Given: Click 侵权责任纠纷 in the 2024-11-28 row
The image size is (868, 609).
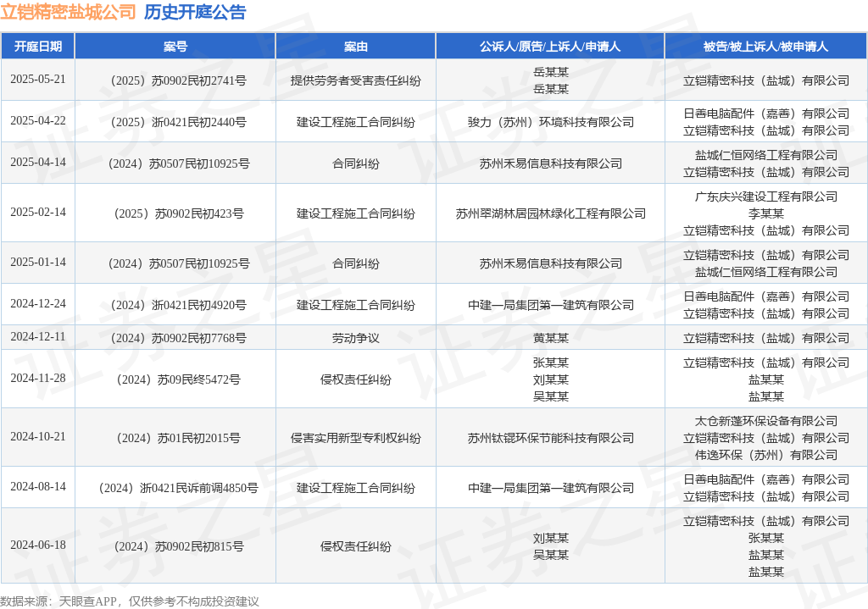Looking at the screenshot, I should 355,380.
